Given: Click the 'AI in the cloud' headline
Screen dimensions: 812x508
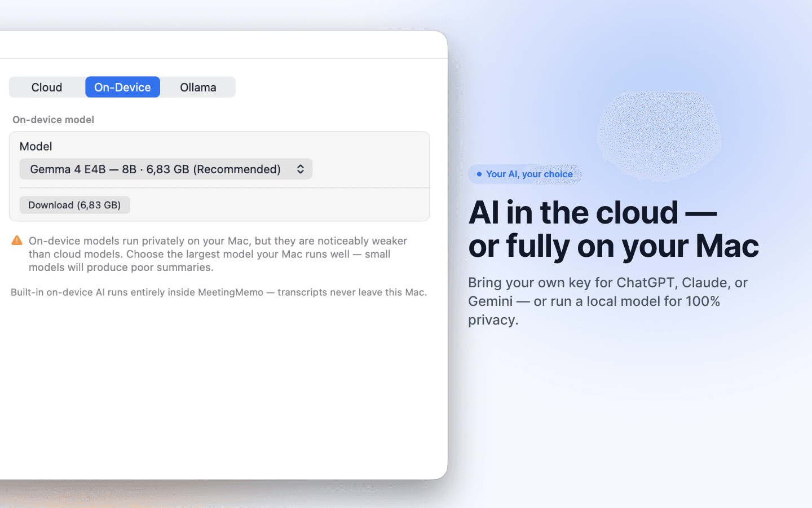Looking at the screenshot, I should click(x=593, y=213).
